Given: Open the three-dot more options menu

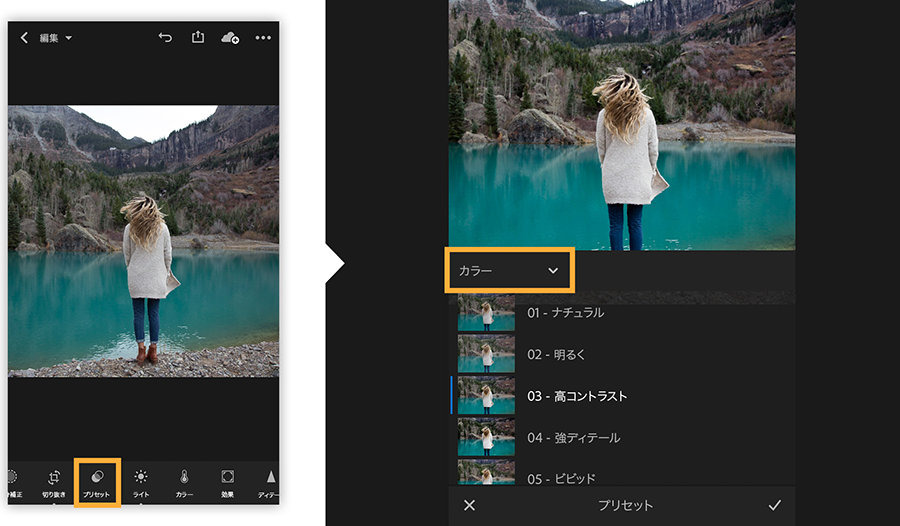Looking at the screenshot, I should click(x=263, y=38).
